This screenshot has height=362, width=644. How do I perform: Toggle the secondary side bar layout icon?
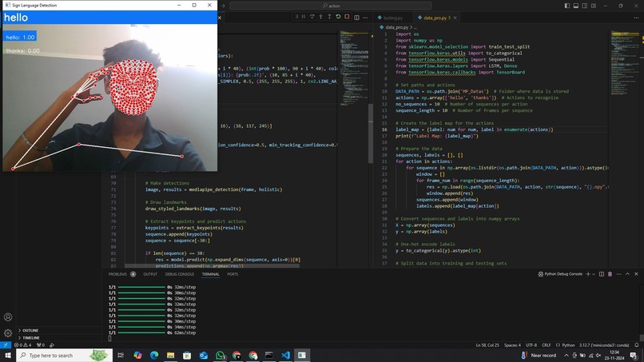[x=584, y=6]
